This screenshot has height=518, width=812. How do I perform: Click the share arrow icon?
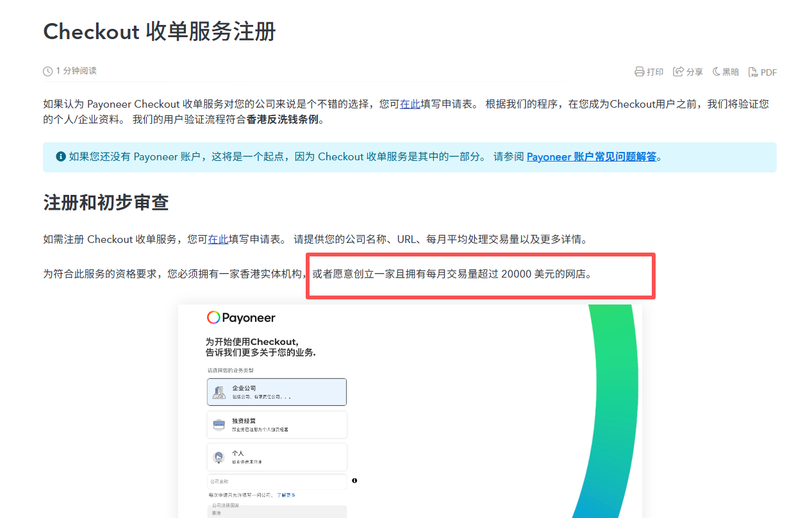click(x=678, y=72)
